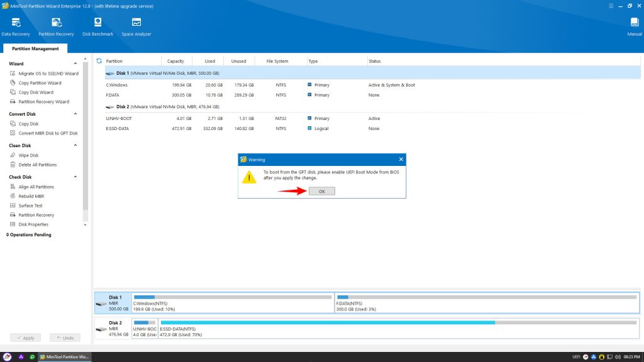Launch the Partition Recovery Wizard
Screen dimensions: 644x362
(40, 102)
